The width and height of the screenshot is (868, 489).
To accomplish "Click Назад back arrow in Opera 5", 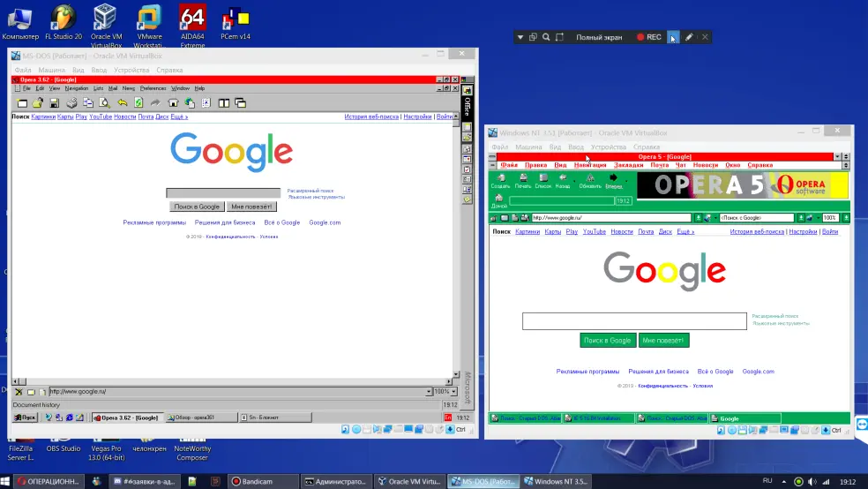I will click(x=563, y=181).
